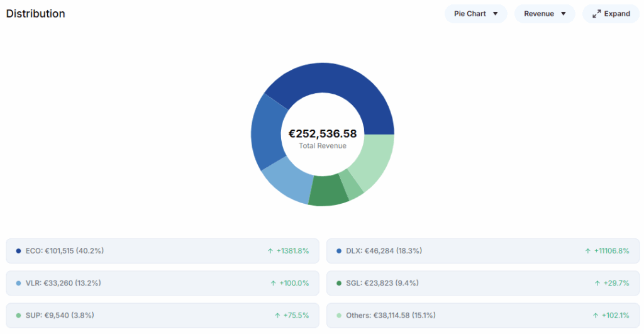Click the up arrow beside +1381.8%
644x334 pixels.
270,251
